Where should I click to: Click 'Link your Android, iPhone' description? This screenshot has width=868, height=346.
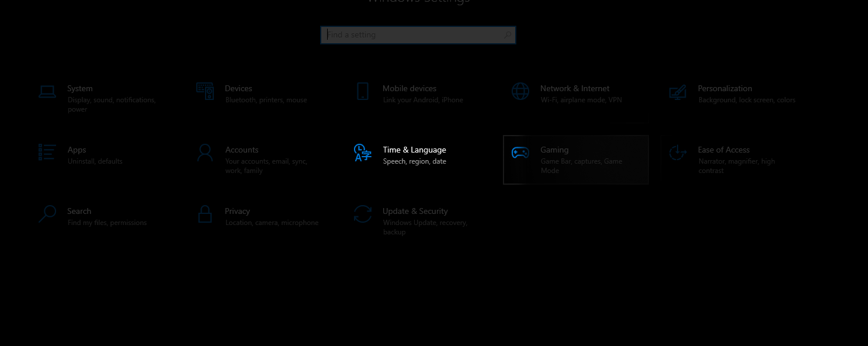tap(423, 100)
